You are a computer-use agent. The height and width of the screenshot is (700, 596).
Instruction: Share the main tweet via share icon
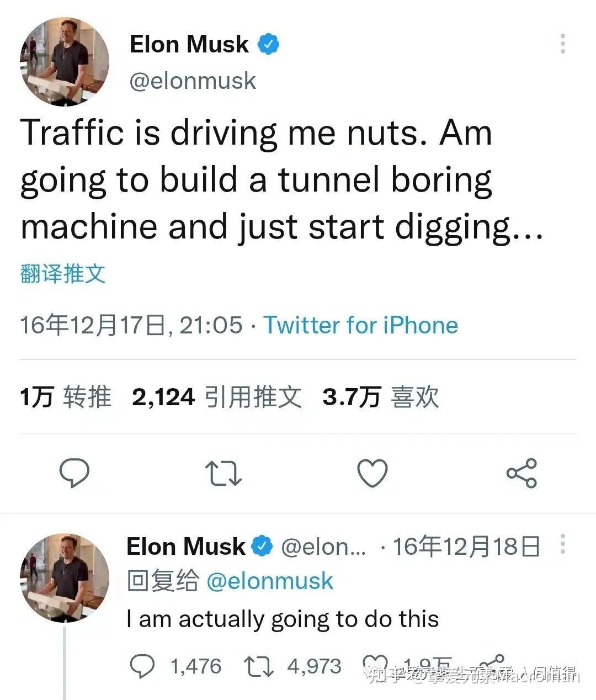pos(521,473)
